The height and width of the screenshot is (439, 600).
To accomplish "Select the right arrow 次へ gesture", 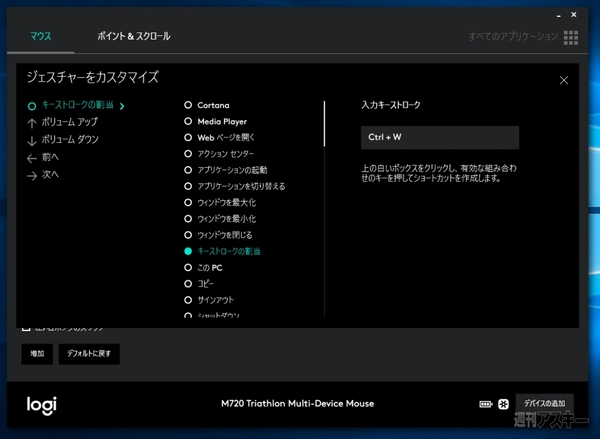I will coord(43,175).
